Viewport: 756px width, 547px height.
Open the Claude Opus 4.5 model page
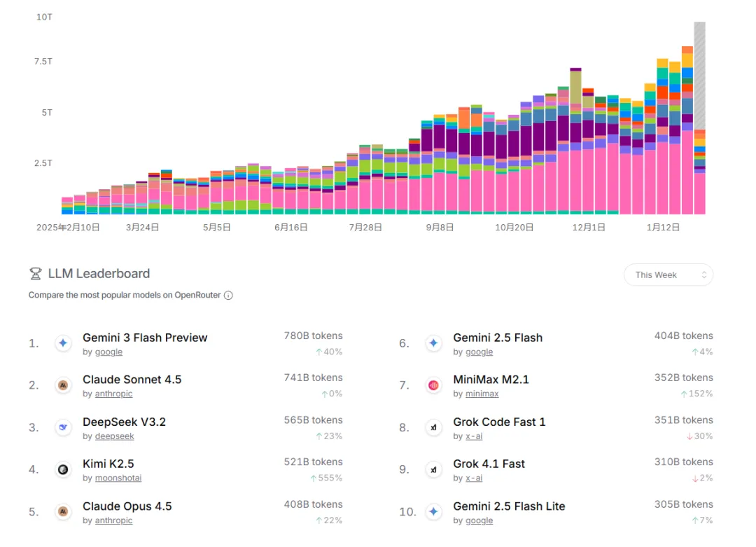click(127, 506)
